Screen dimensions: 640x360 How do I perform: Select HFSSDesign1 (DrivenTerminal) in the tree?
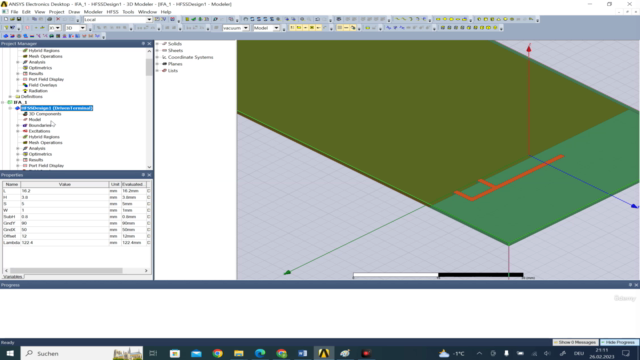click(57, 108)
